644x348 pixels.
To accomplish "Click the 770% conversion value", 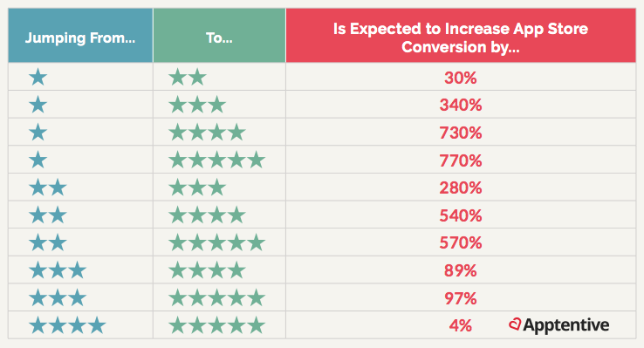I will (461, 160).
